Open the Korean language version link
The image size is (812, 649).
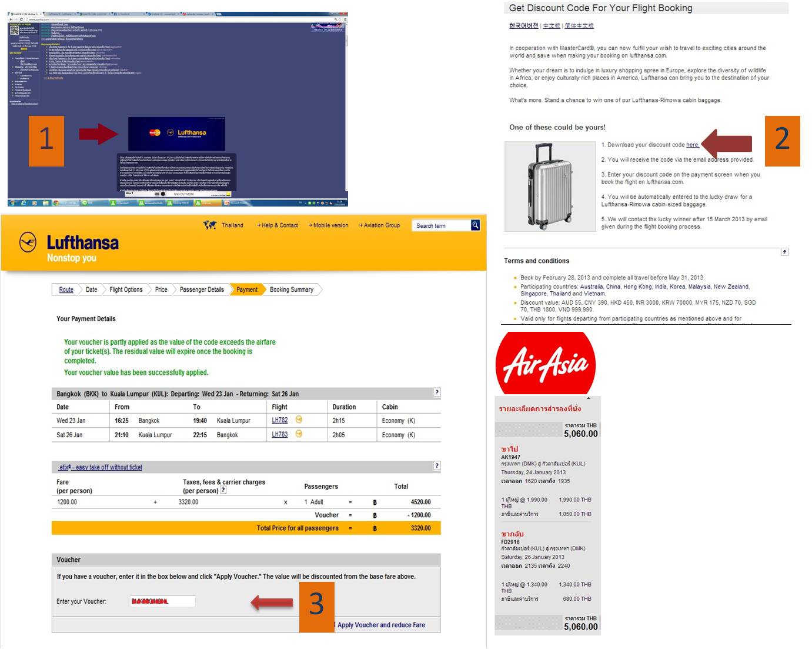[x=524, y=25]
